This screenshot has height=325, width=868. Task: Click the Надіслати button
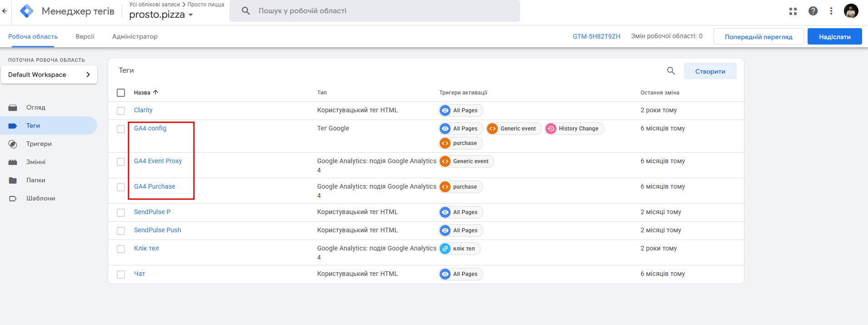point(835,36)
